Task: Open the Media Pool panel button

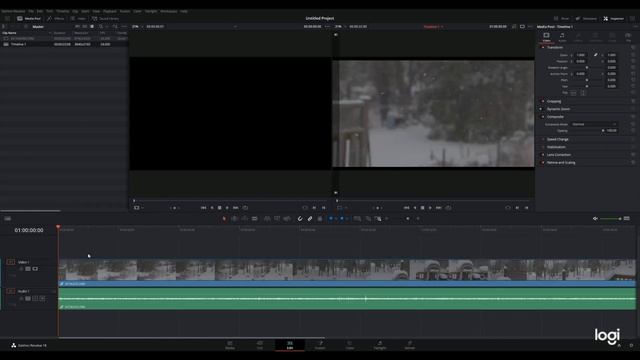Action: pos(29,18)
